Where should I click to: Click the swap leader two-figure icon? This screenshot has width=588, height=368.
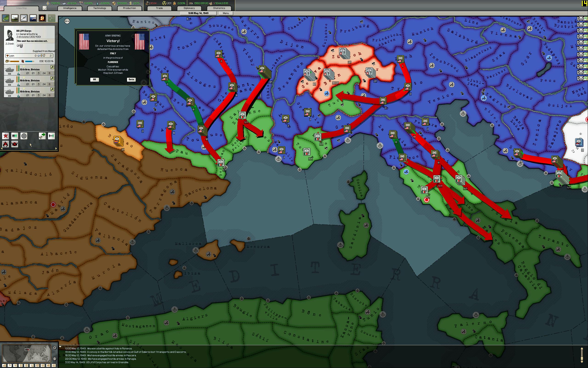coord(51,136)
